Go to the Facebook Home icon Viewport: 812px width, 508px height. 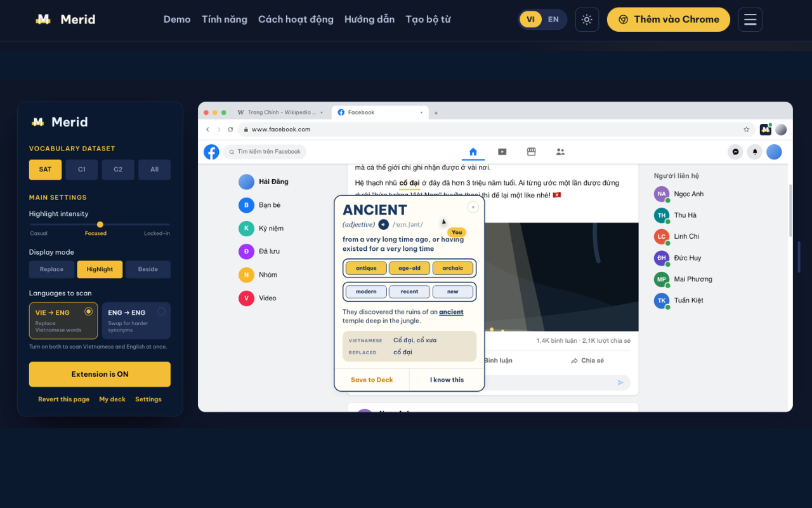(473, 152)
